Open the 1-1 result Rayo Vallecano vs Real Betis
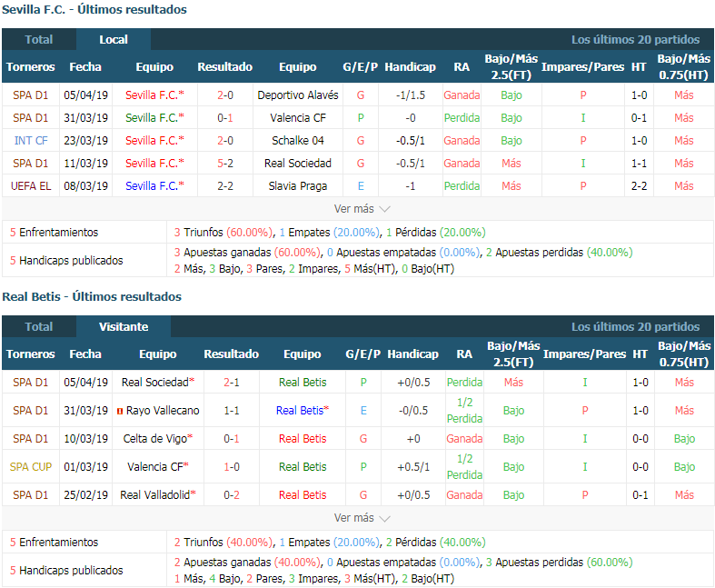This screenshot has height=588, width=715. click(232, 411)
